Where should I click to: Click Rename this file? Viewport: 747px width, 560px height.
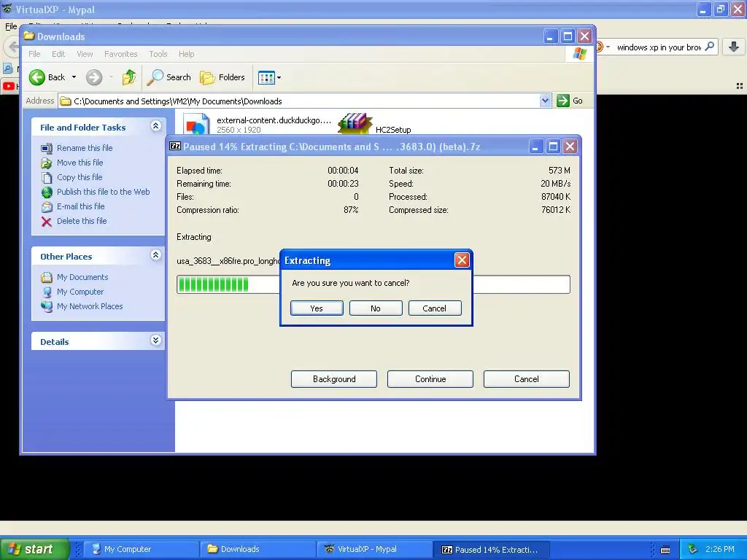tap(85, 148)
